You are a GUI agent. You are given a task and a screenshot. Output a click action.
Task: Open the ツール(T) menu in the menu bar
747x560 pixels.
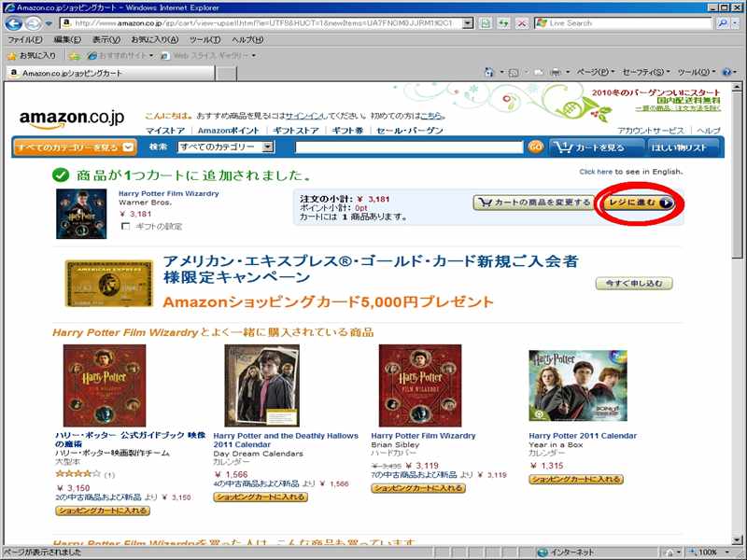[204, 40]
